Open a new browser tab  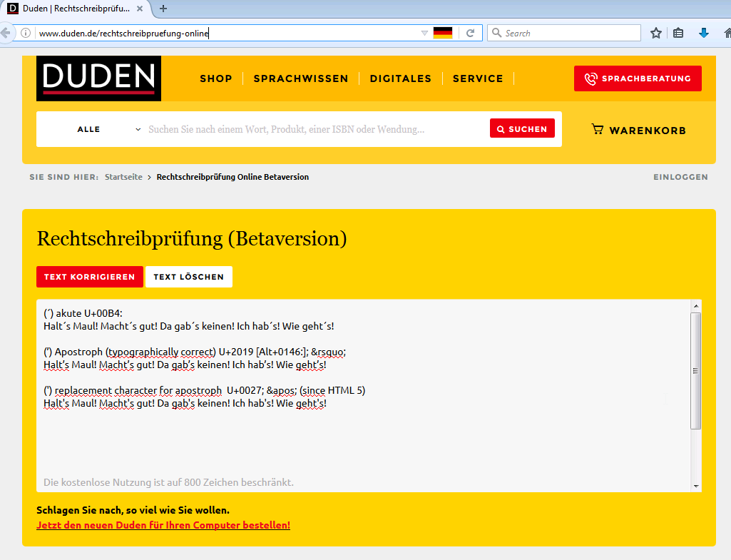click(163, 9)
